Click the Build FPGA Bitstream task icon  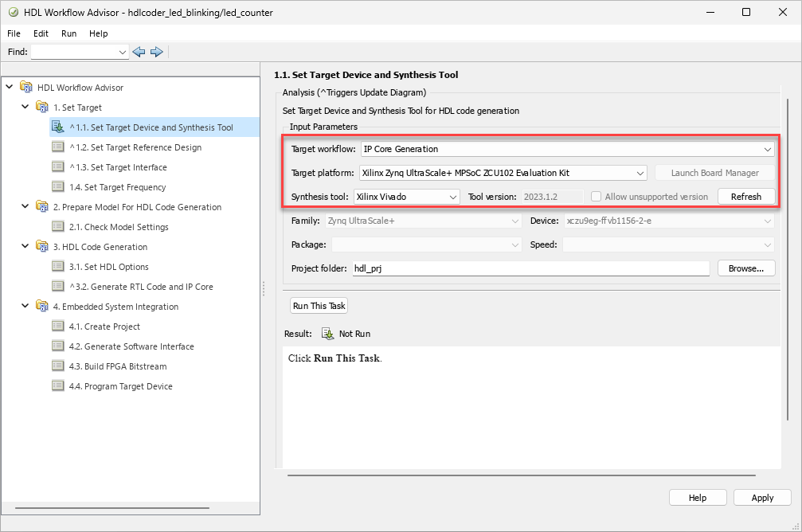click(x=57, y=366)
